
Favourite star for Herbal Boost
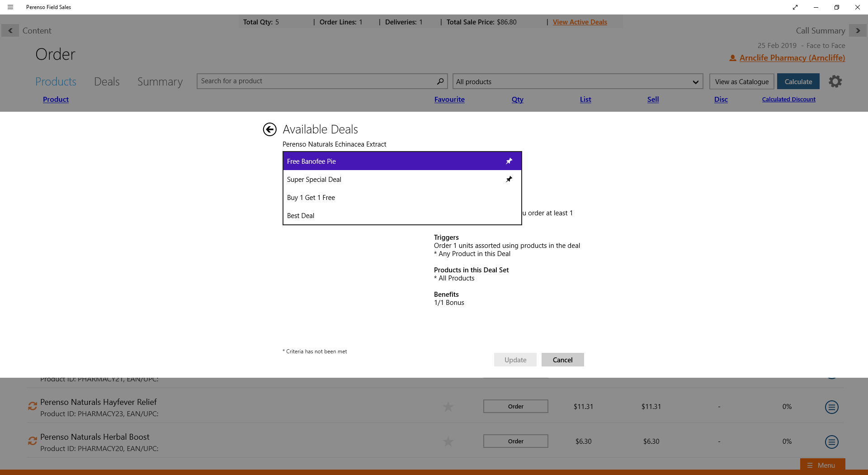448,442
